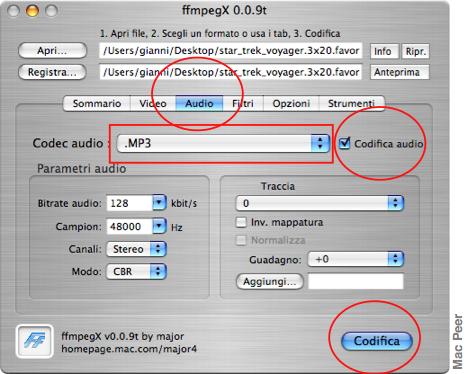Click the Bitrate audio value field
This screenshot has width=465, height=374.
(130, 203)
